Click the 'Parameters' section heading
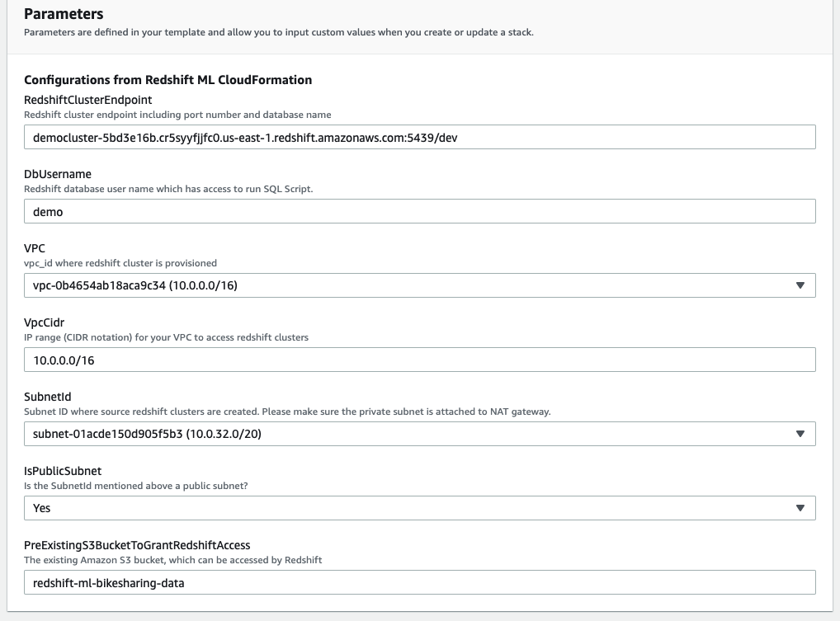Viewport: 840px width, 621px height. 64,13
